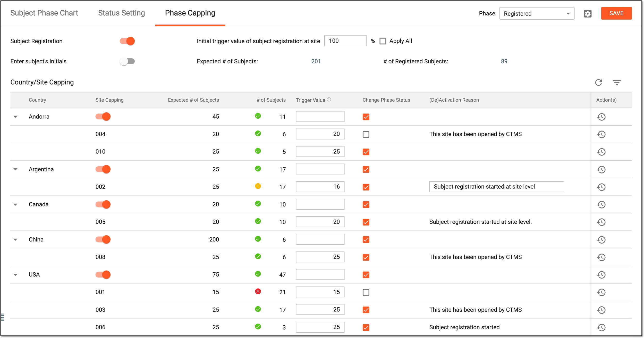Refresh the Country/Site Capping table
The width and height of the screenshot is (644, 338).
click(598, 82)
